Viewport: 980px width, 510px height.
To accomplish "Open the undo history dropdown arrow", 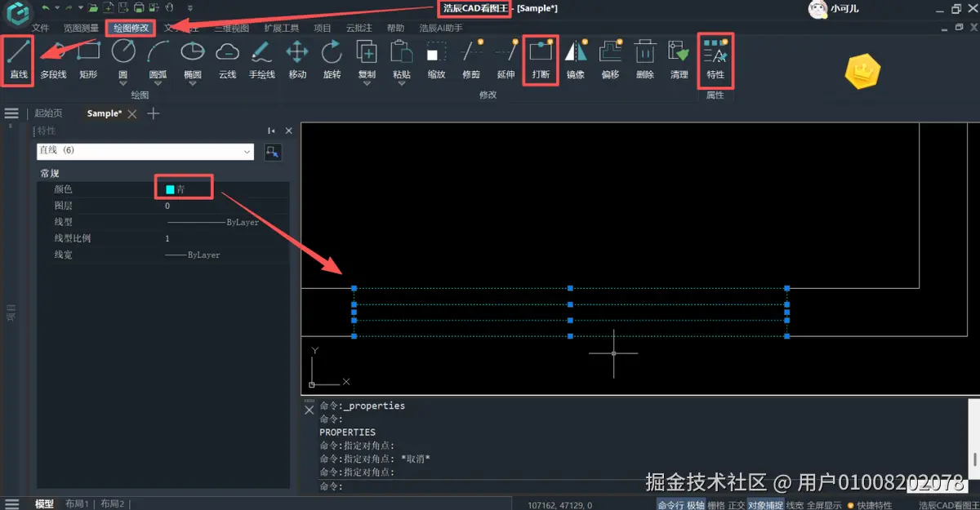I will click(x=56, y=7).
